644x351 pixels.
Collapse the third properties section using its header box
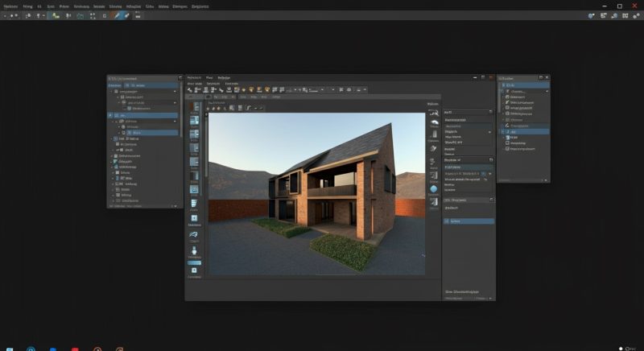(491, 200)
